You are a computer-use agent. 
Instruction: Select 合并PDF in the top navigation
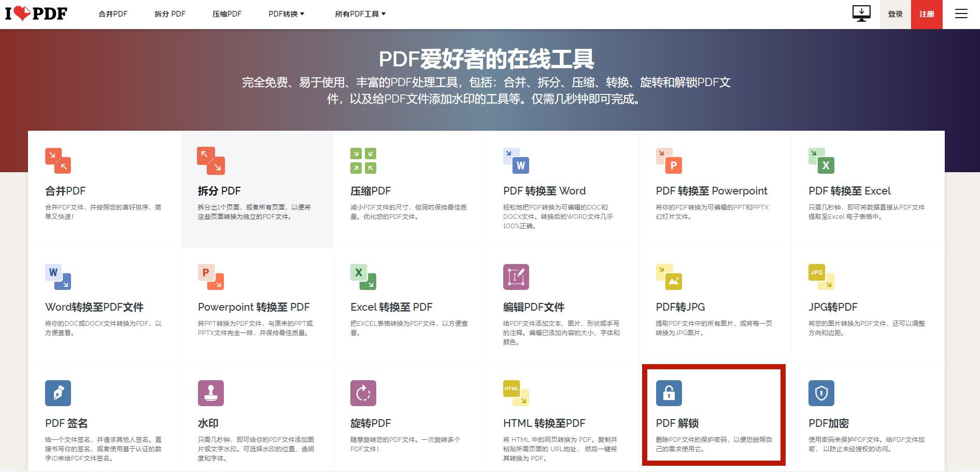click(112, 13)
